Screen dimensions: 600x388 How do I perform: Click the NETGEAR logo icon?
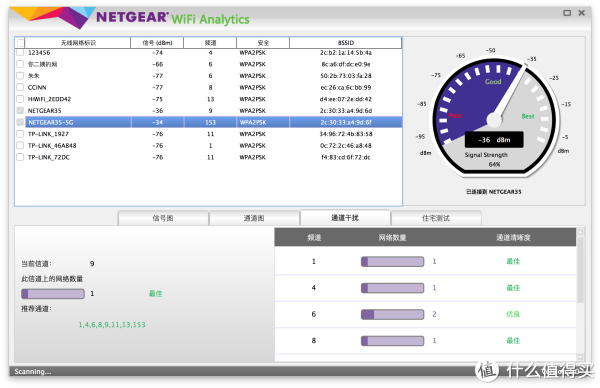tap(53, 17)
